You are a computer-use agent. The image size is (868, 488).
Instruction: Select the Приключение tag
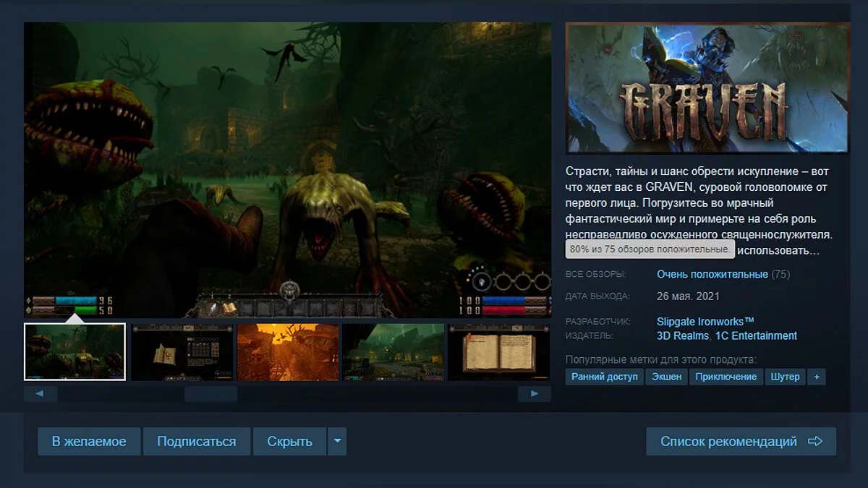click(x=726, y=377)
